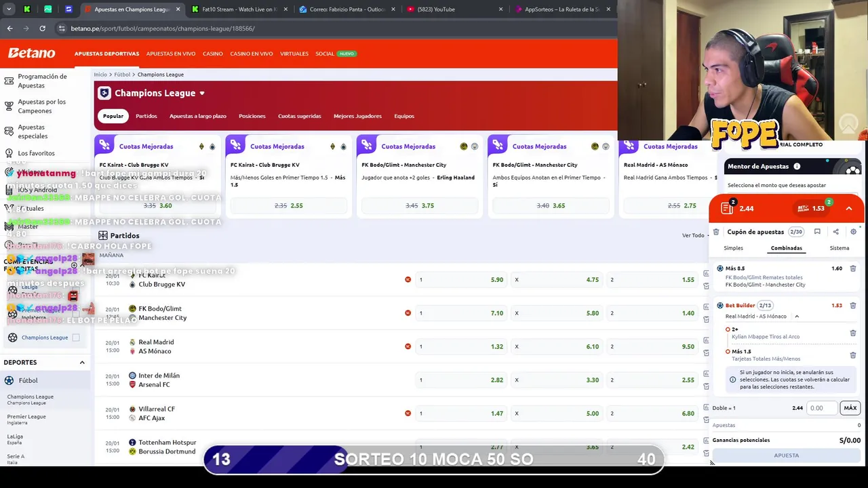Open the Social Nuevo menu item
This screenshot has width=868, height=488.
336,54
